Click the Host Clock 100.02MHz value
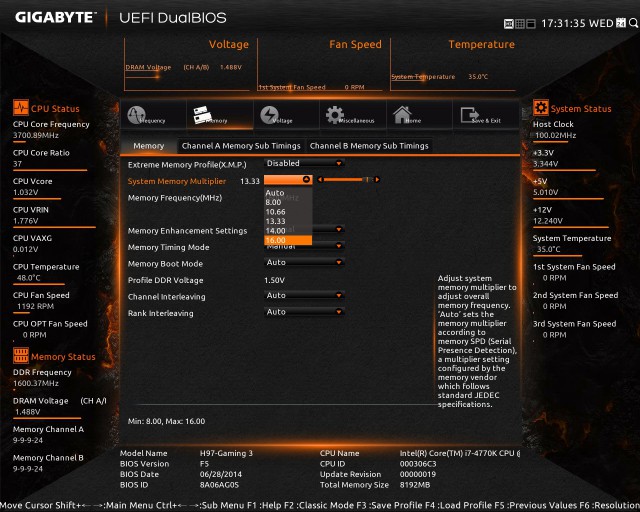640x512 pixels. [x=556, y=135]
